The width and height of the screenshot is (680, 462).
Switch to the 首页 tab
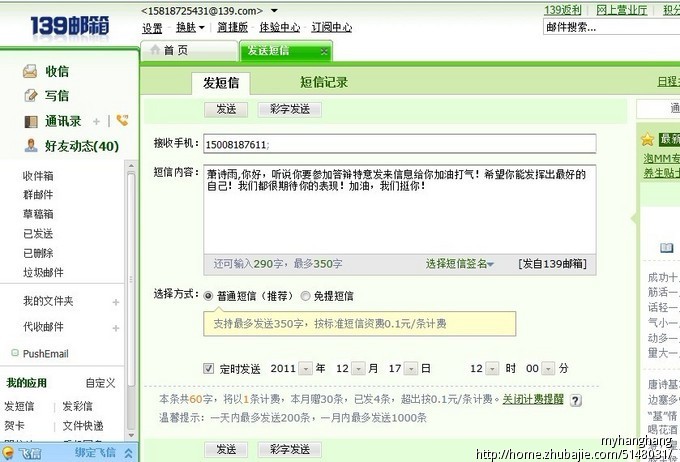point(190,51)
